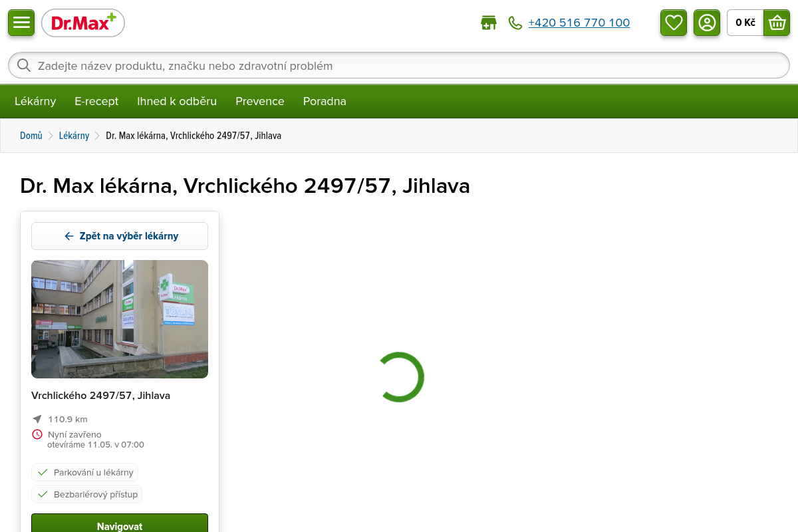Click 110.9 km distance text

point(68,419)
